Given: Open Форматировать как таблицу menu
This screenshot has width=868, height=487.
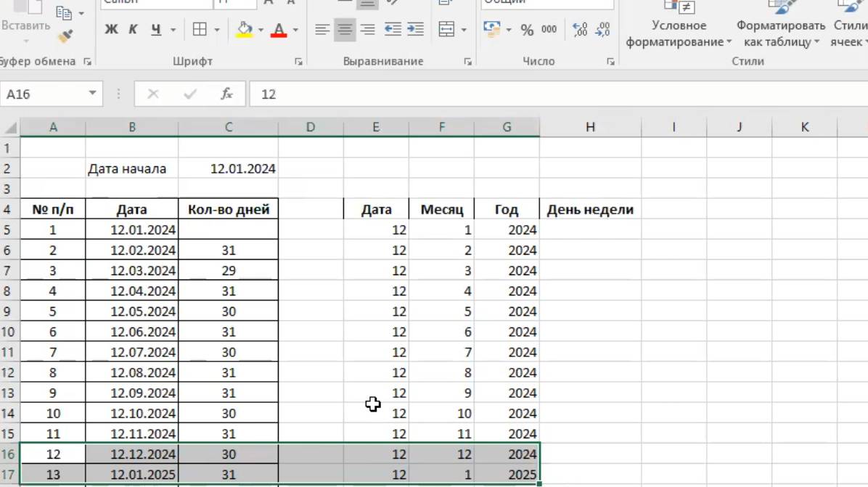Looking at the screenshot, I should [780, 25].
